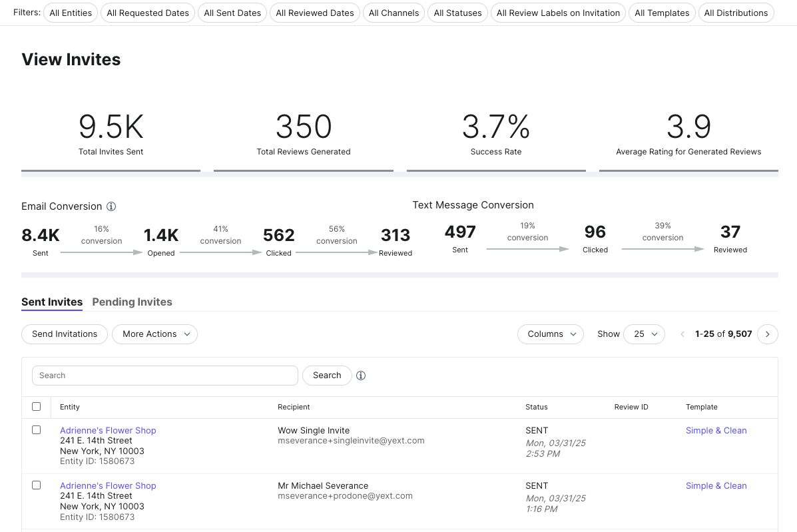Click the Send Invitations button
Screen dimensions: 797x532
65,334
